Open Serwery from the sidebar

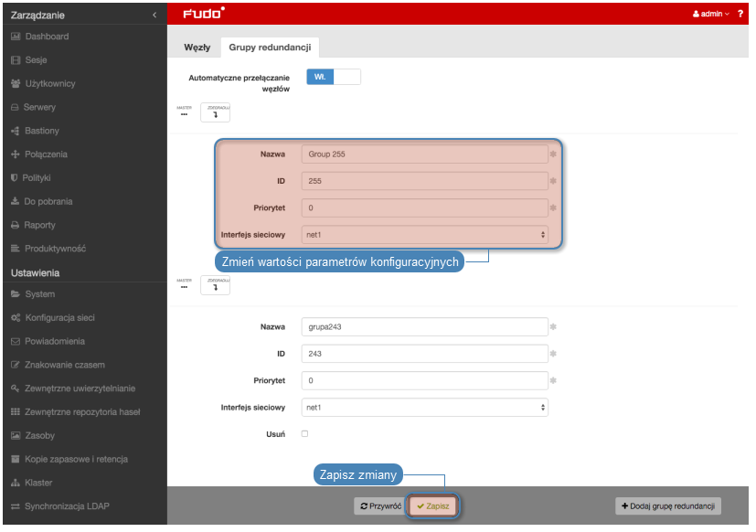click(39, 108)
